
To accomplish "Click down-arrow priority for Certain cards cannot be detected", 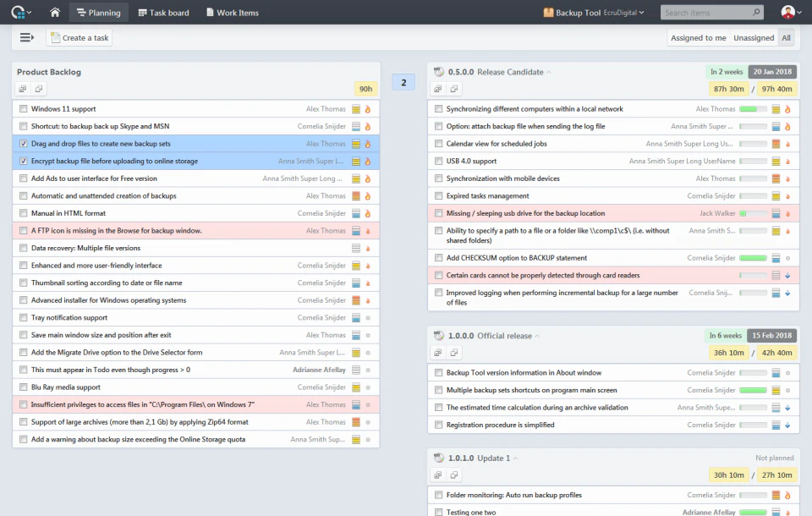I will point(787,276).
